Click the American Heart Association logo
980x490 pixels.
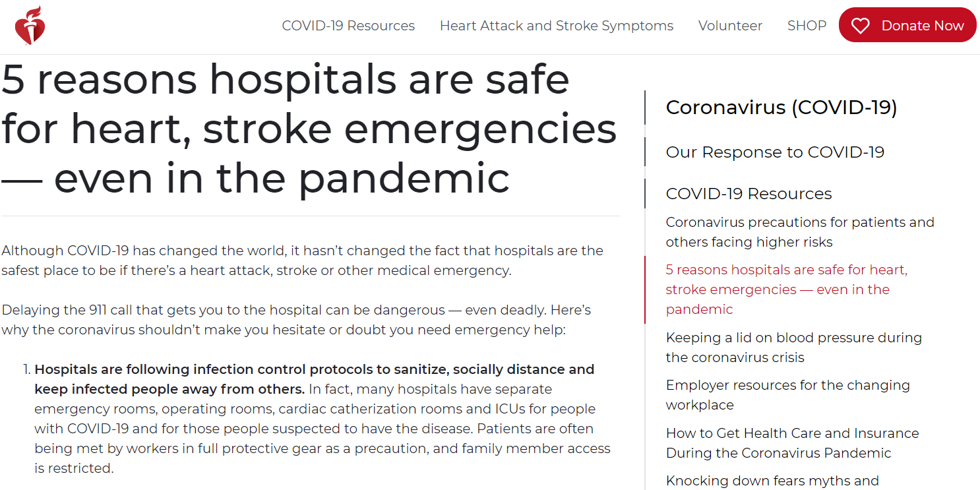pyautogui.click(x=30, y=26)
